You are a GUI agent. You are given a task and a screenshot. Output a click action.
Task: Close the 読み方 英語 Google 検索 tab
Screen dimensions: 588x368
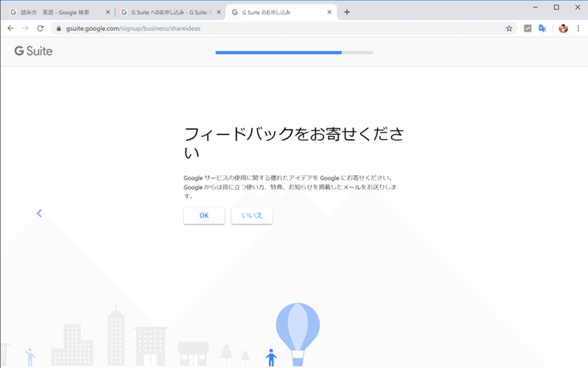click(107, 12)
